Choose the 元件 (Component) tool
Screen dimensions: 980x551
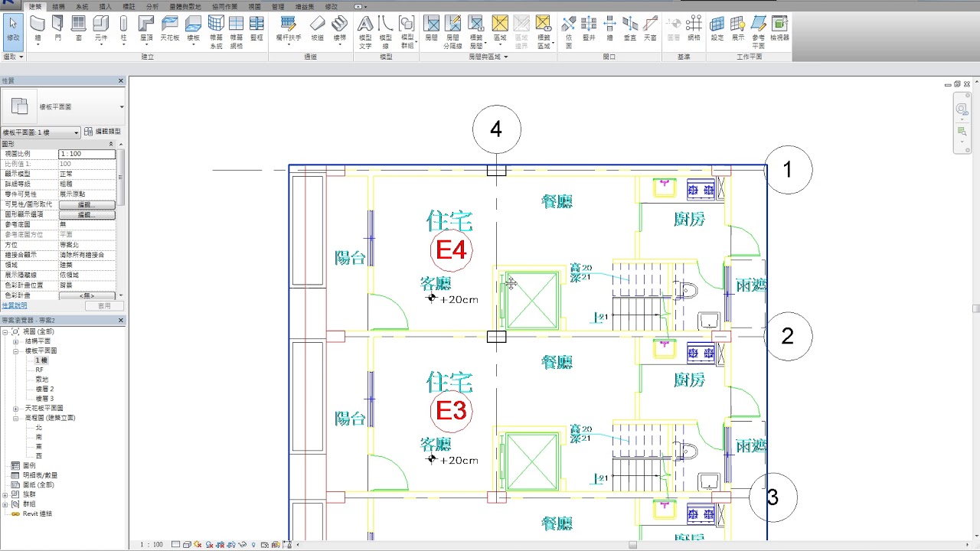tap(101, 30)
